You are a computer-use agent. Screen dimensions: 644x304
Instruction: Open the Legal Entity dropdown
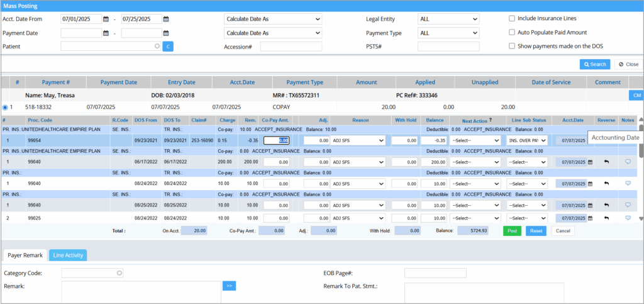[x=448, y=19]
